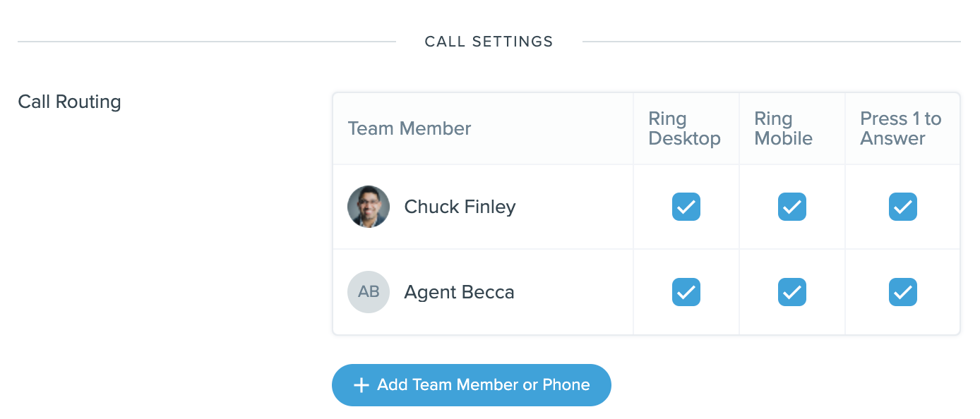The height and width of the screenshot is (419, 980).
Task: Click the Press 1 to Answer header
Action: [x=901, y=128]
